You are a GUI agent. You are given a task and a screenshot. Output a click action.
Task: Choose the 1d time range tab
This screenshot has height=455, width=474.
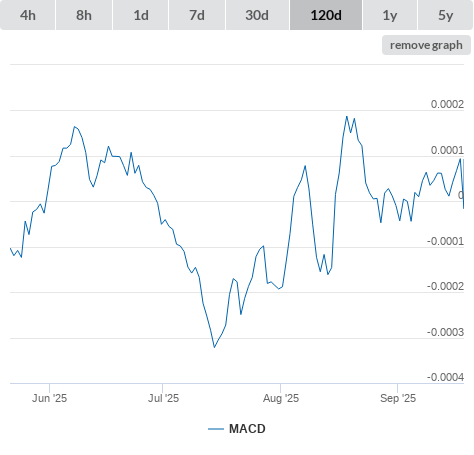pos(141,15)
